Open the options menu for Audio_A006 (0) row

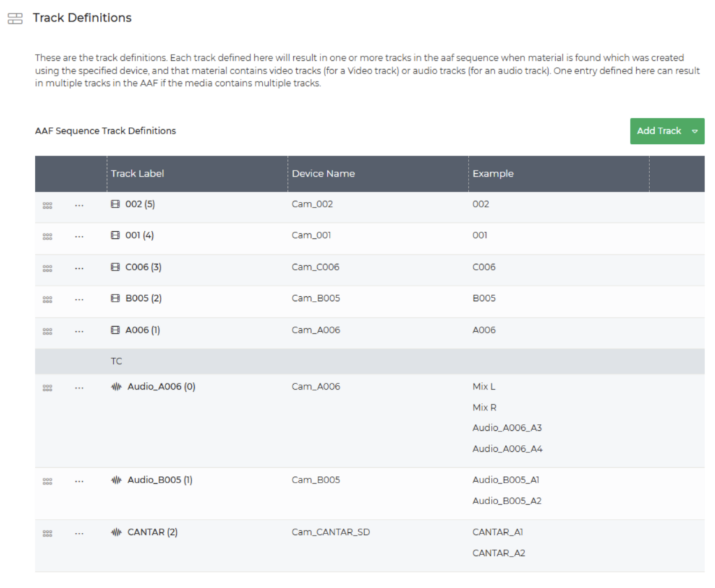(x=80, y=388)
